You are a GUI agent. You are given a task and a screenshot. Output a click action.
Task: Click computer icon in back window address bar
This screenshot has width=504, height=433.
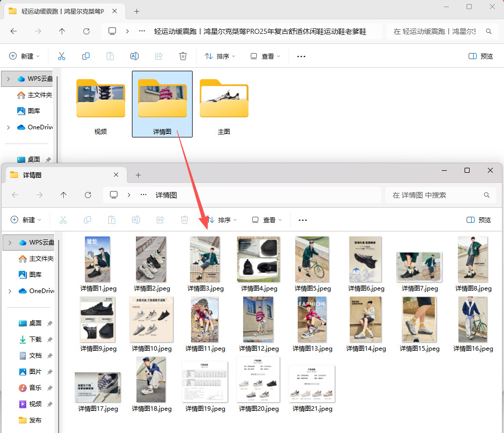click(112, 31)
